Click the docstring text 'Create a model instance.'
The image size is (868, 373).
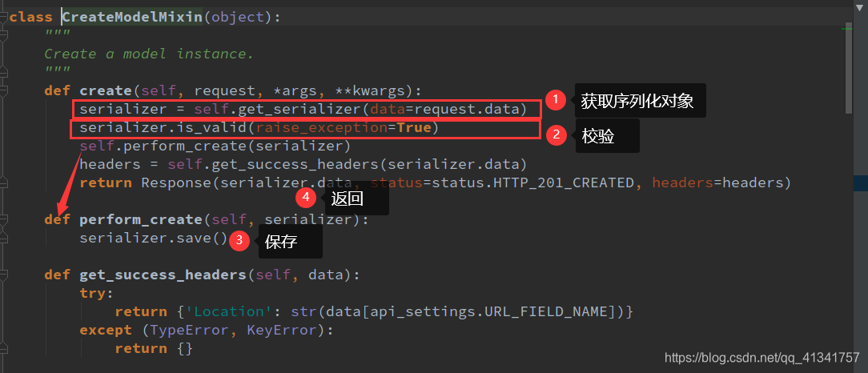coord(149,54)
